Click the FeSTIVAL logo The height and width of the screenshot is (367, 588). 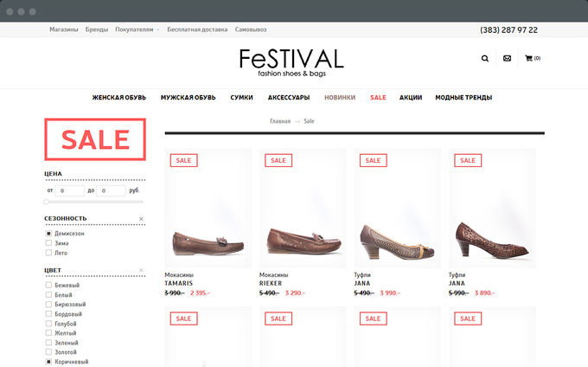tap(291, 62)
